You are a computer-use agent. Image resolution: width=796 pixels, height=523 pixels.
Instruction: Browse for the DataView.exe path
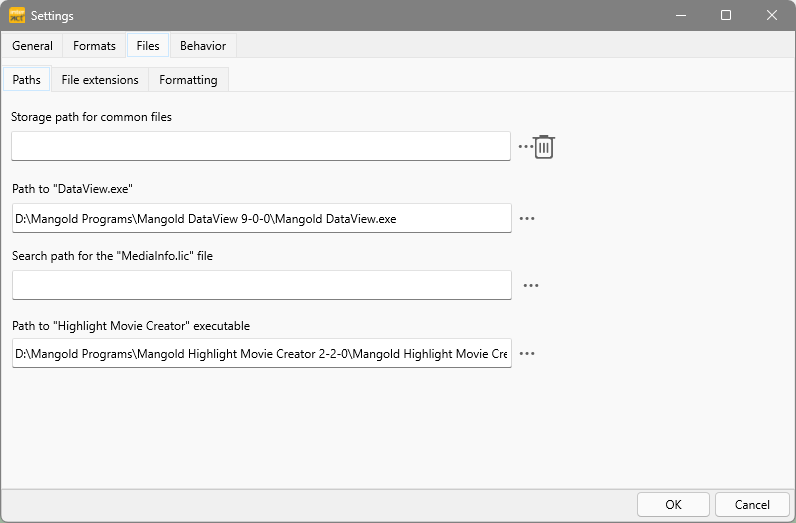527,219
